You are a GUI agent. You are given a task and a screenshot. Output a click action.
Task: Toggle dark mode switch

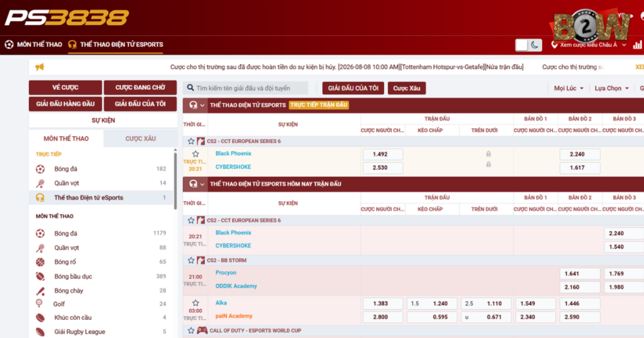(x=528, y=45)
